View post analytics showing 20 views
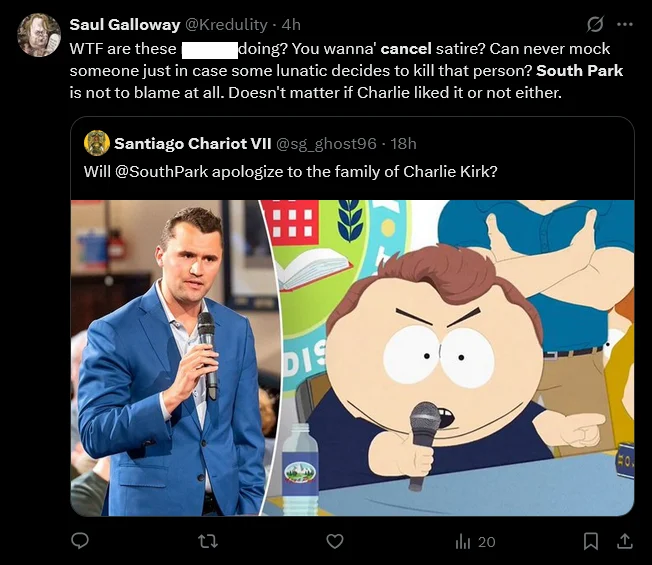 (x=475, y=541)
